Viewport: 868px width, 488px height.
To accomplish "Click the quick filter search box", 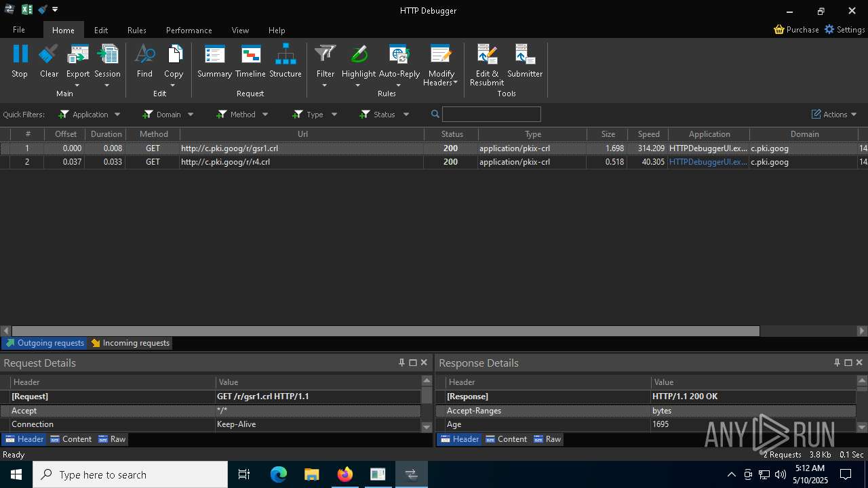I will [x=492, y=114].
